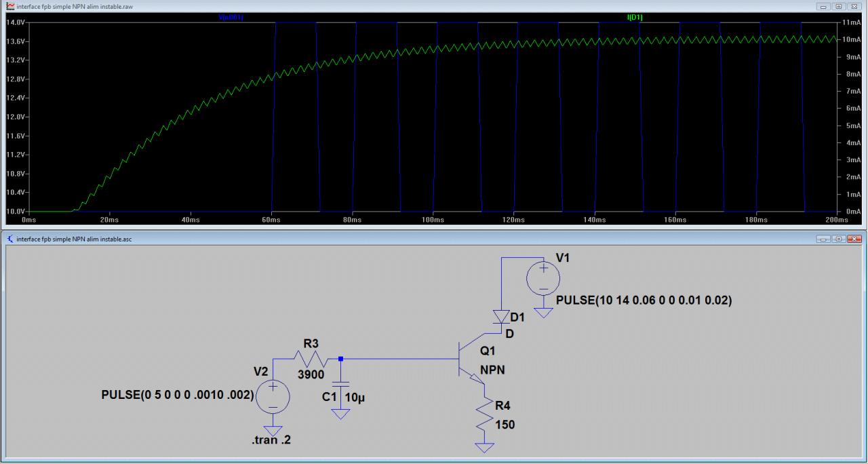Select the V2 voltage source symbol
The height and width of the screenshot is (464, 868).
click(x=273, y=397)
